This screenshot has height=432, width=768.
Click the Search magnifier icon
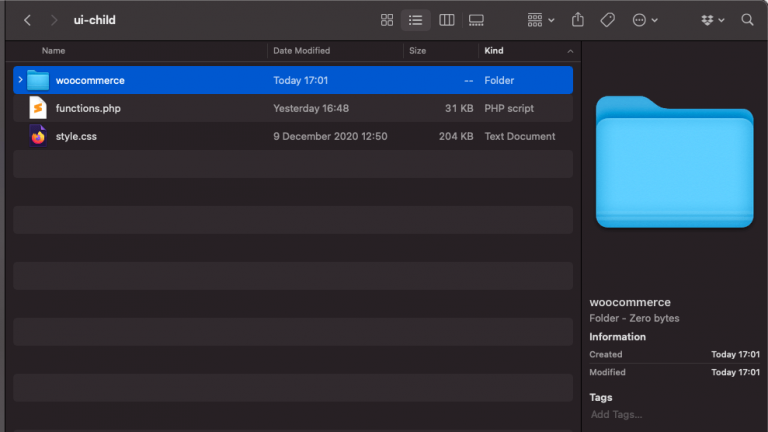747,20
